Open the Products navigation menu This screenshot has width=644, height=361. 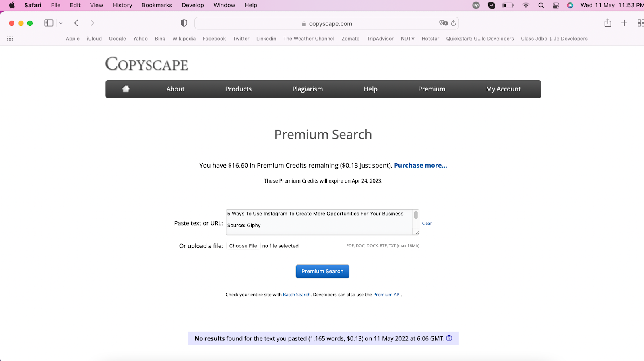click(x=238, y=89)
